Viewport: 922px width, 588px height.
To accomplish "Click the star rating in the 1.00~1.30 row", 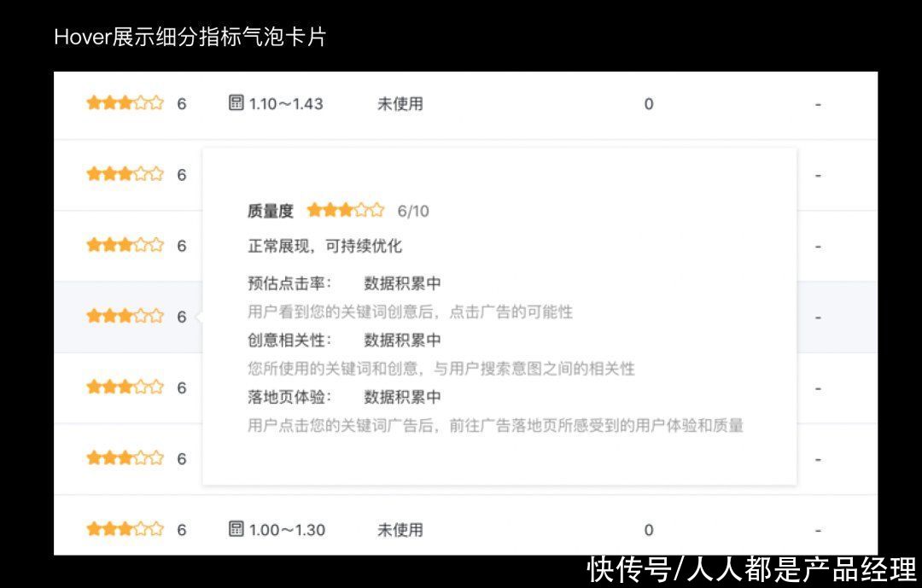I will click(125, 529).
